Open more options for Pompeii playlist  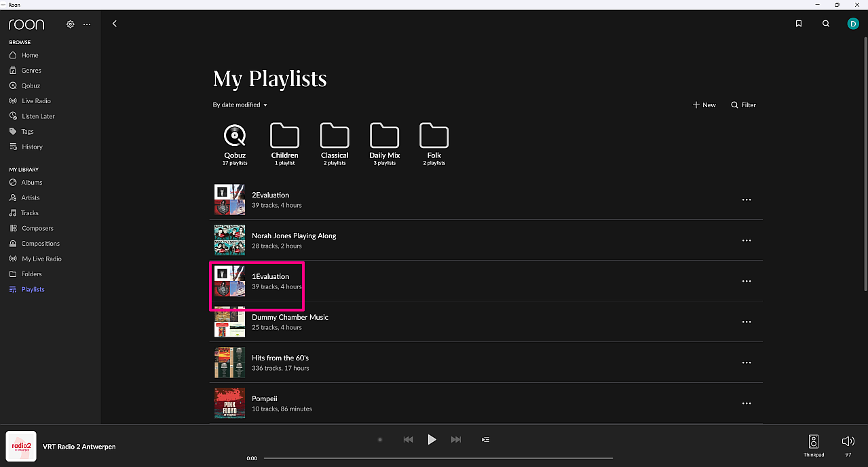coord(747,403)
